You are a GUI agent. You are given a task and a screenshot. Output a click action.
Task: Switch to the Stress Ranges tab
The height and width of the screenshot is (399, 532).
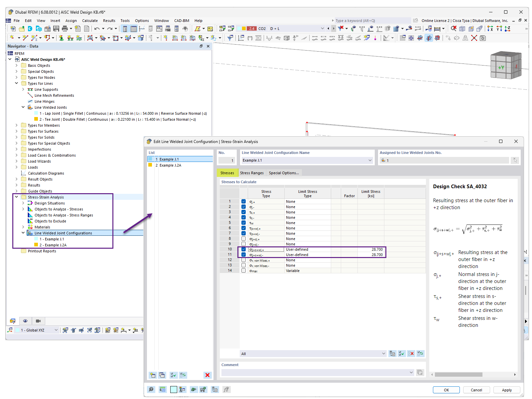coord(252,173)
